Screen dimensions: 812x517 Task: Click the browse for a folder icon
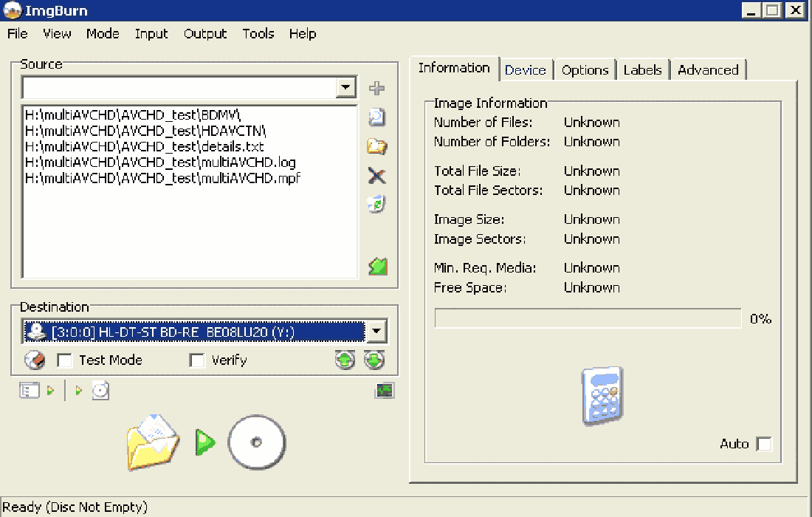click(377, 146)
